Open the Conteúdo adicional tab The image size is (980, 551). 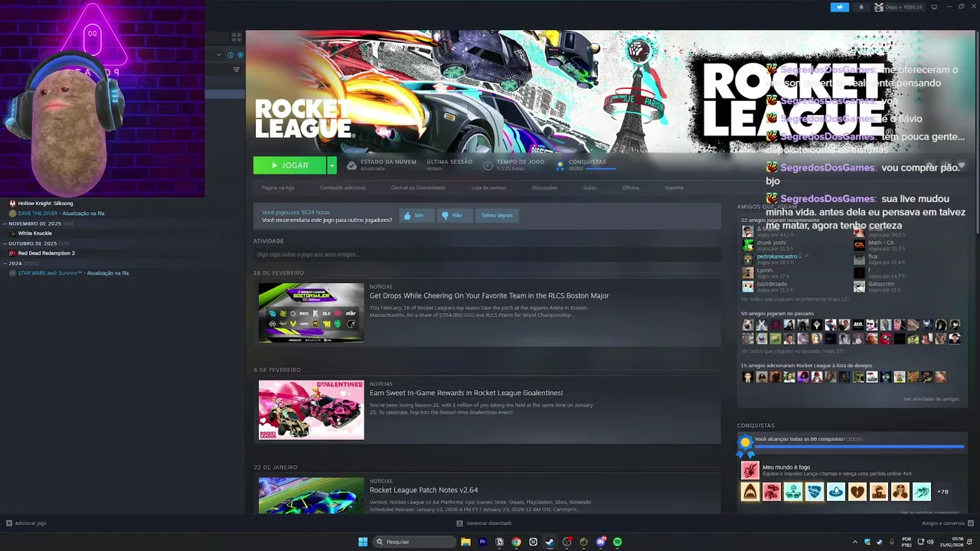[x=343, y=187]
